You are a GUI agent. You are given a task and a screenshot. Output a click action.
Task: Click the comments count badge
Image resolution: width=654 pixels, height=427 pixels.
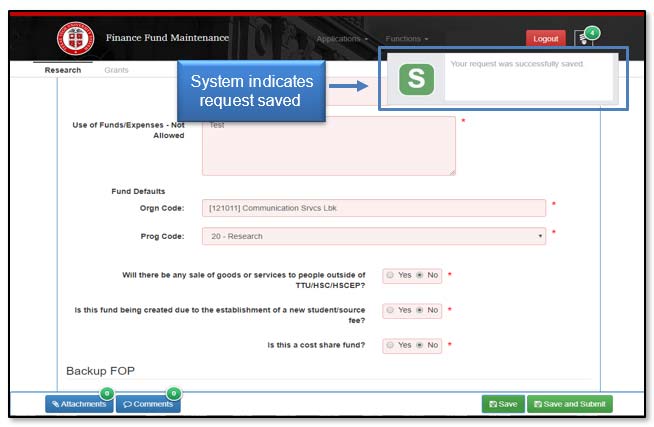pos(174,393)
